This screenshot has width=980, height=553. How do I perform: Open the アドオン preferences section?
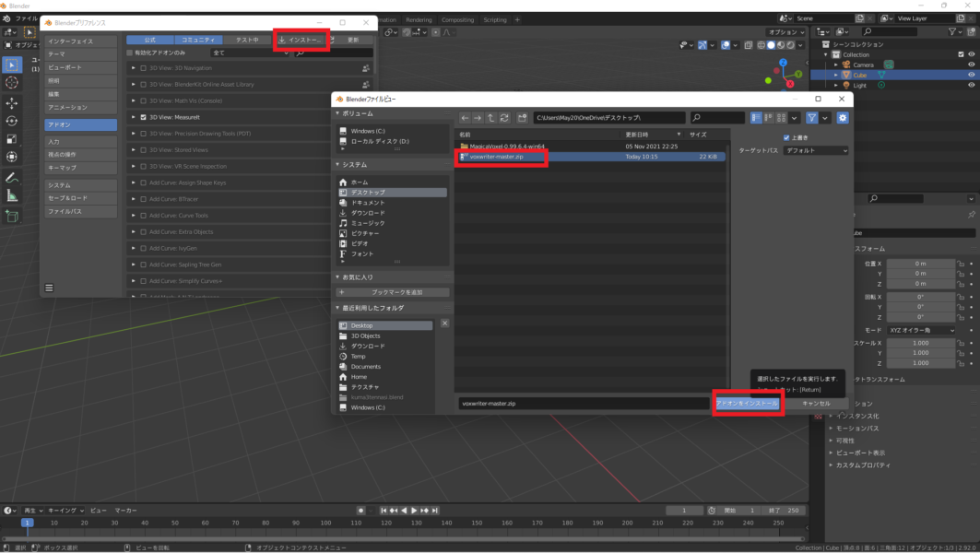pyautogui.click(x=80, y=125)
